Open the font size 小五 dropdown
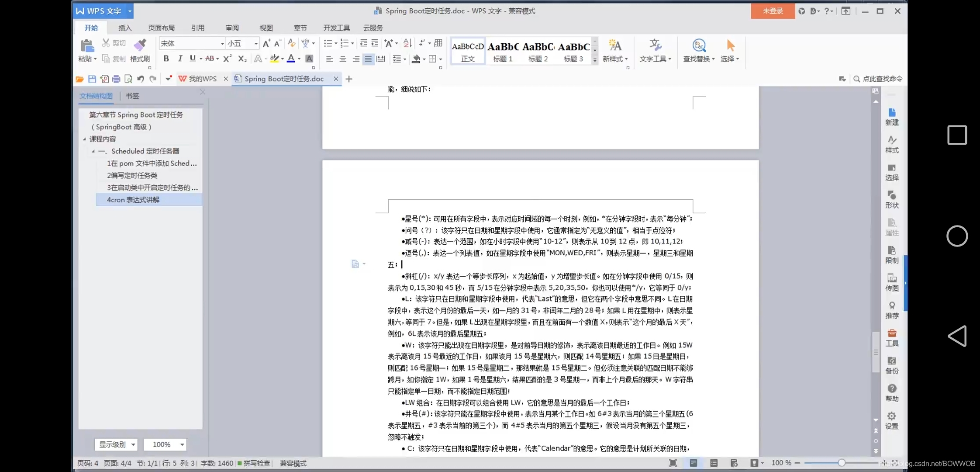This screenshot has width=980, height=472. point(256,43)
